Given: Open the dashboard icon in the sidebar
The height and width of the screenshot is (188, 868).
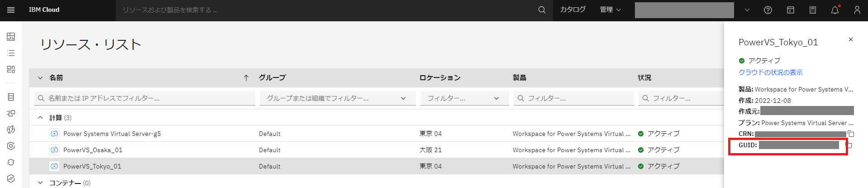Looking at the screenshot, I should (x=11, y=37).
